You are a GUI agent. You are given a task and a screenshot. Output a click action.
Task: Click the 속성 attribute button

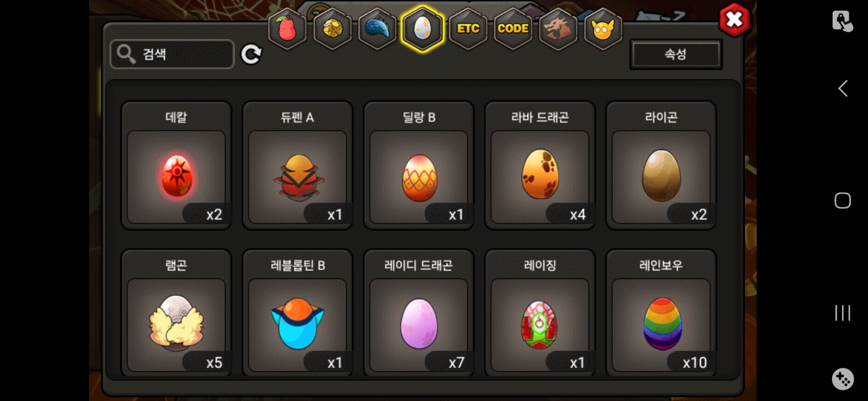[x=676, y=54]
